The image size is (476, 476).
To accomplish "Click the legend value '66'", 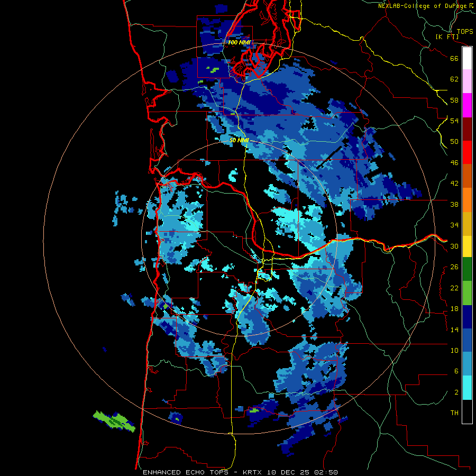I will [454, 58].
